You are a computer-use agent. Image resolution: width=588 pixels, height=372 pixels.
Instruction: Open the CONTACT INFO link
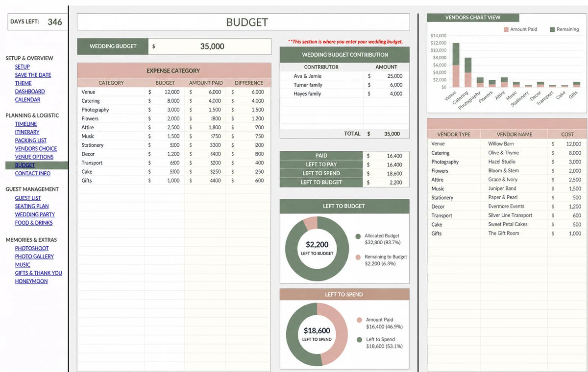[32, 174]
